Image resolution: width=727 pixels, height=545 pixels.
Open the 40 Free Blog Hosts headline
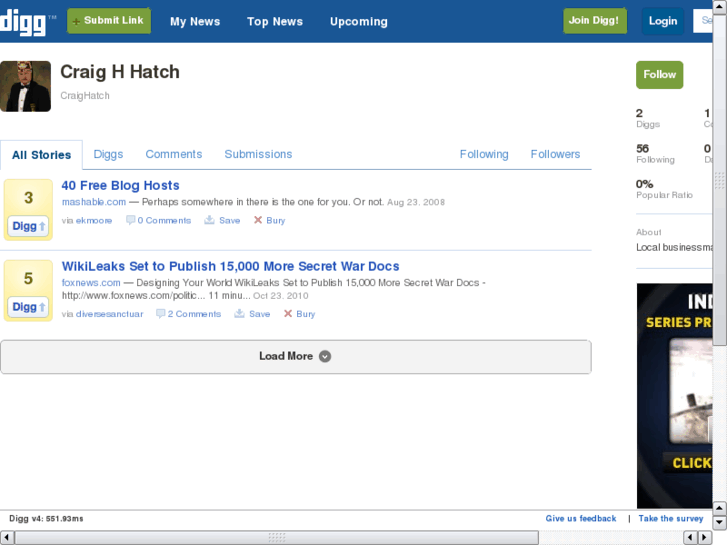tap(121, 186)
